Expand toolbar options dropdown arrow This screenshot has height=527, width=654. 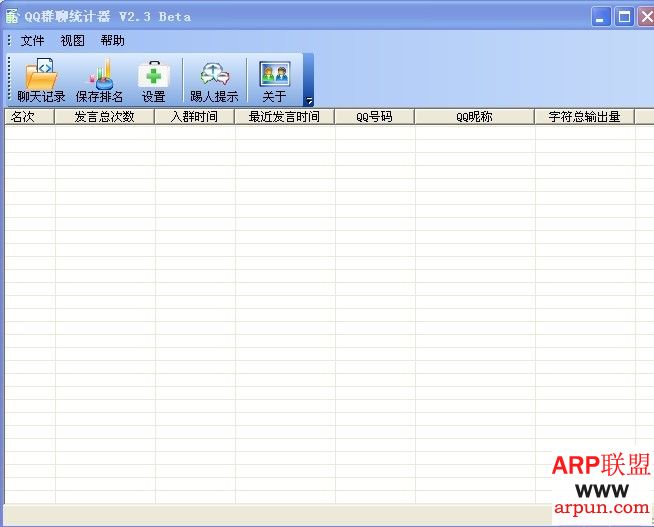309,100
